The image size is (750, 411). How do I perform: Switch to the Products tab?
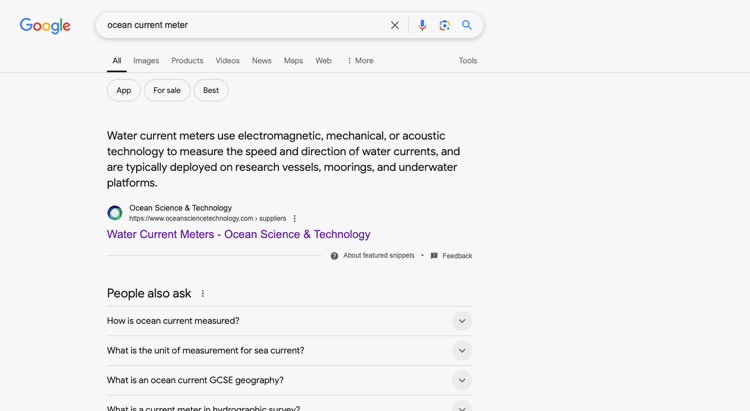click(187, 61)
